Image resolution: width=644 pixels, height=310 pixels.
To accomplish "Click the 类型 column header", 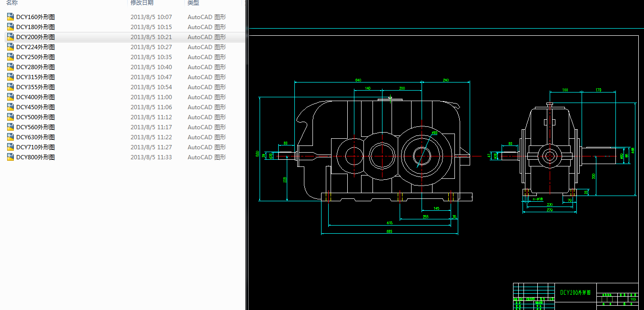I will point(193,3).
